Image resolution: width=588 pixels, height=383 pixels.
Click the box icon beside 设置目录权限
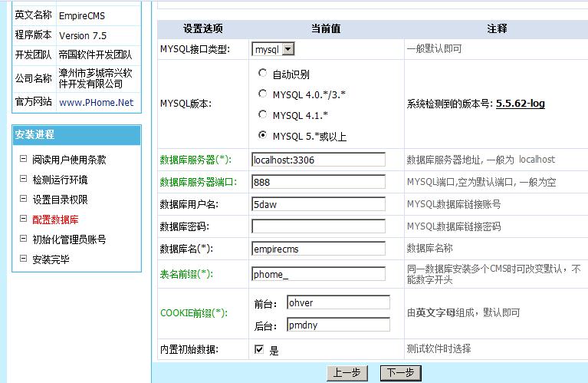click(23, 199)
